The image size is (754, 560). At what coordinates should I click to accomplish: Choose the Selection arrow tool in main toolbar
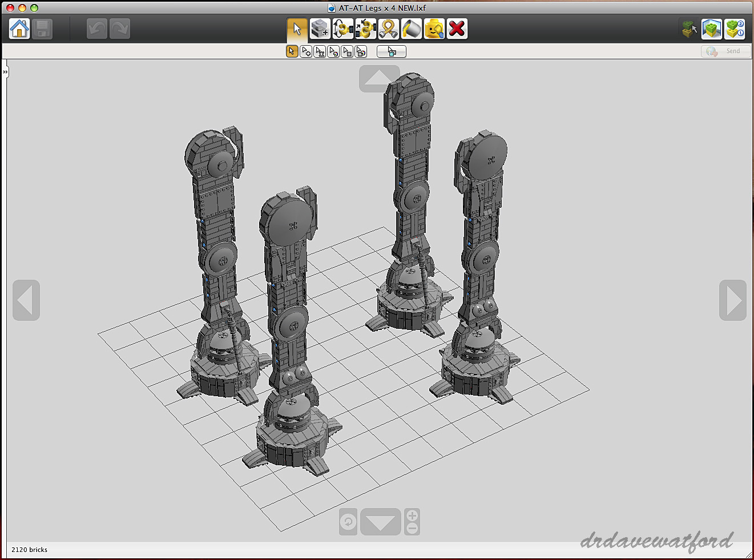pos(297,29)
